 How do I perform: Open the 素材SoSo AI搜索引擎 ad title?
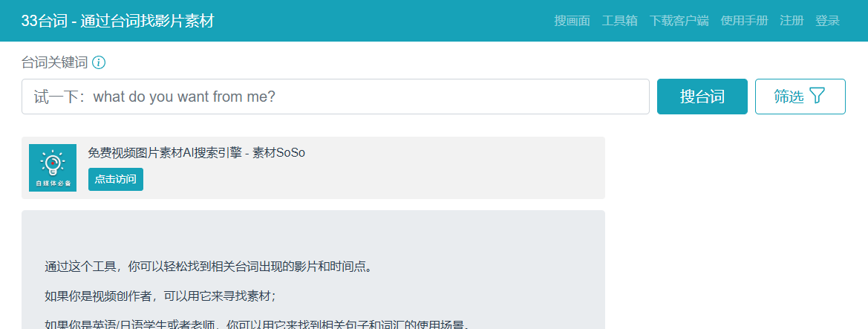point(196,153)
